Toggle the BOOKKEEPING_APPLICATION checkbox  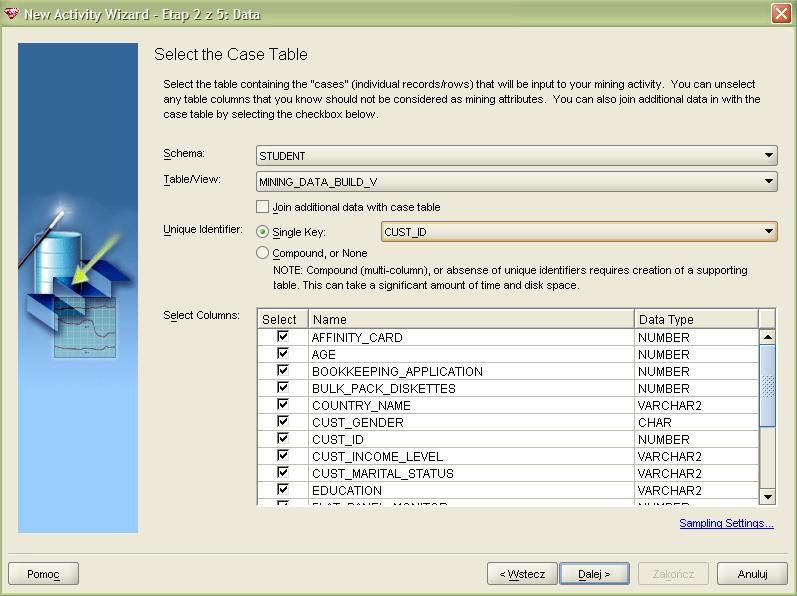tap(283, 370)
